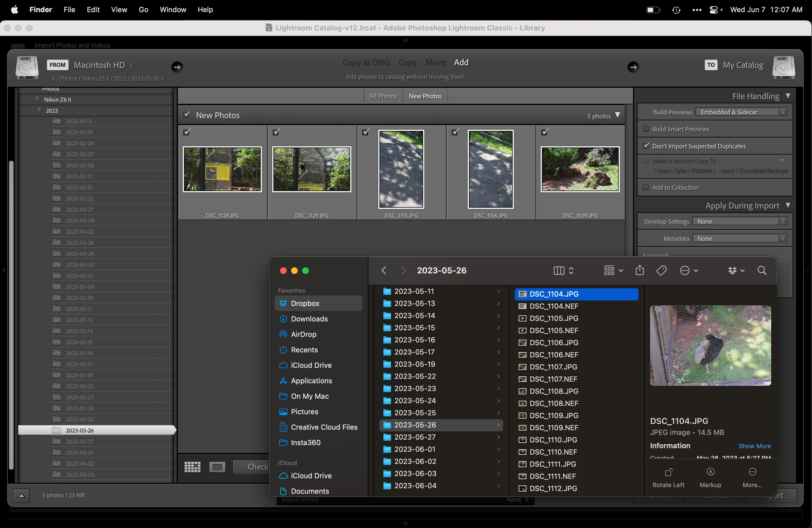Click the Finder share icon

click(x=640, y=270)
